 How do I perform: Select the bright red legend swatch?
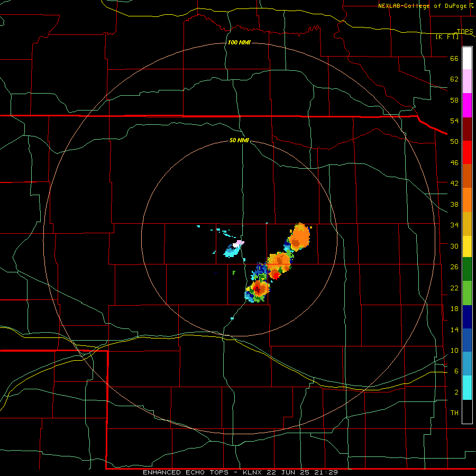pos(467,152)
